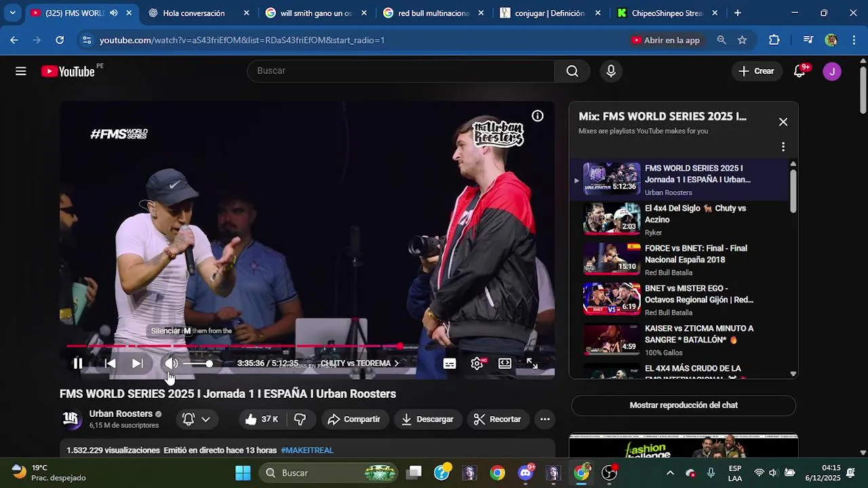Open the tab search dropdown arrow
Viewport: 868px width, 488px height.
click(x=12, y=13)
